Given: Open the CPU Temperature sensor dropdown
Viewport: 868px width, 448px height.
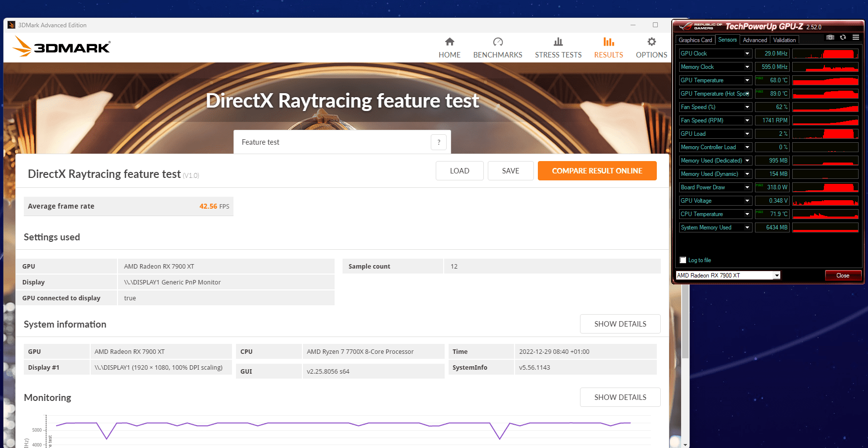Looking at the screenshot, I should [x=747, y=214].
